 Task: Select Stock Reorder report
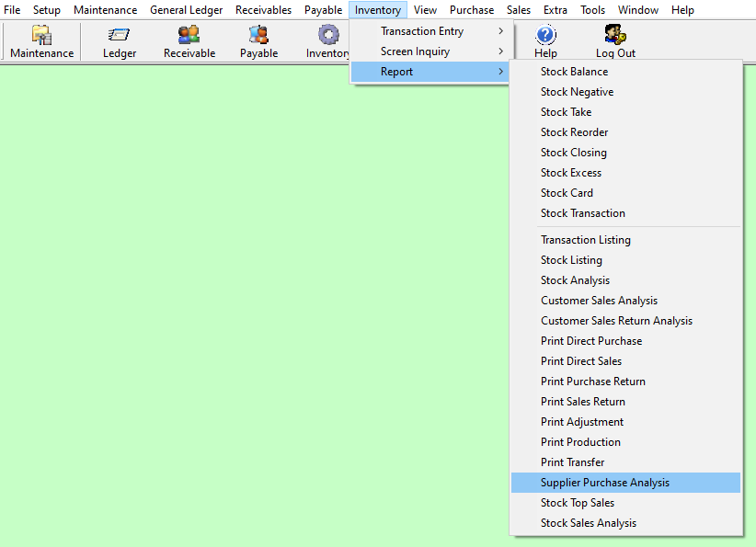coord(625,132)
